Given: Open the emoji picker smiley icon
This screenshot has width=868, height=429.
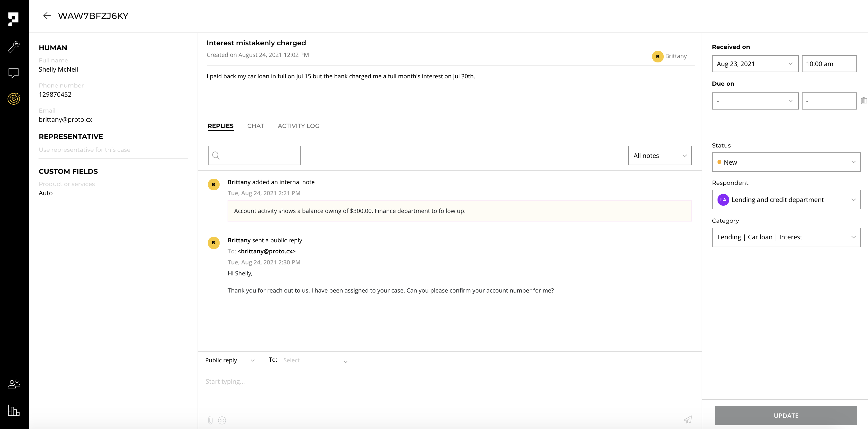Looking at the screenshot, I should click(222, 420).
